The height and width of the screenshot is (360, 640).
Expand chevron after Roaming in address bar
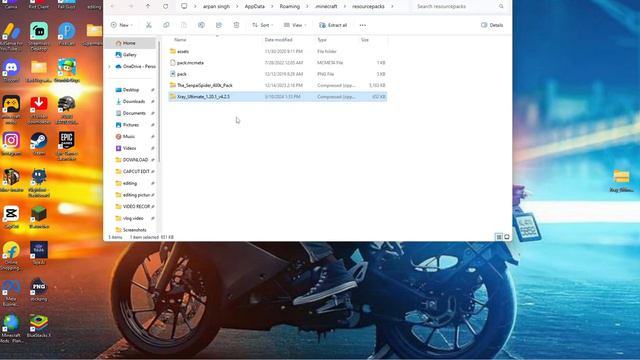point(307,7)
